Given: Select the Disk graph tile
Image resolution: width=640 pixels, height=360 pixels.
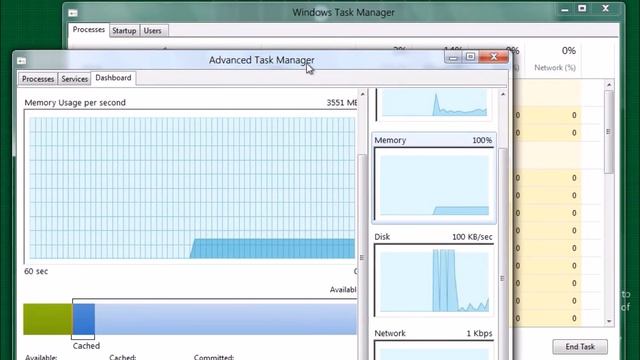Looking at the screenshot, I should pos(434,275).
